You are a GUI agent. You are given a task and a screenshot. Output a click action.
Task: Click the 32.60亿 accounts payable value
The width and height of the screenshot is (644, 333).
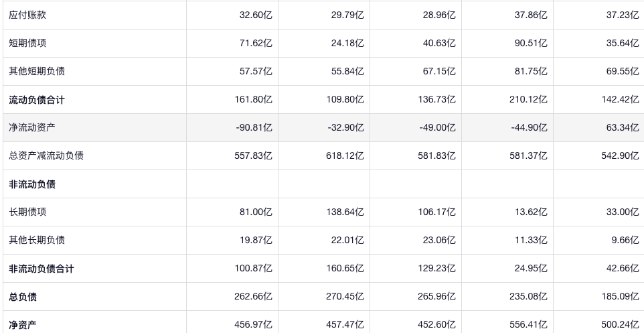coord(256,15)
